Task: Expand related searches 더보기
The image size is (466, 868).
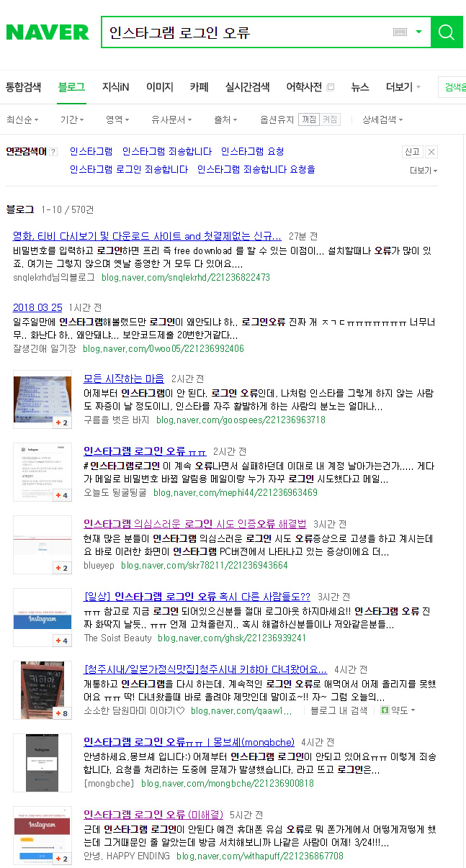Action: [x=424, y=171]
